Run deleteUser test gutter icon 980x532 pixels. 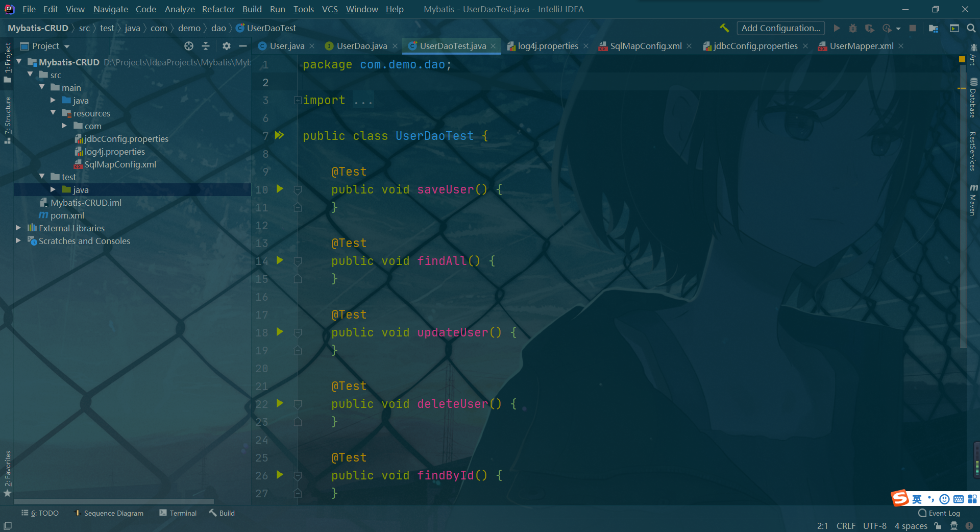(x=280, y=403)
